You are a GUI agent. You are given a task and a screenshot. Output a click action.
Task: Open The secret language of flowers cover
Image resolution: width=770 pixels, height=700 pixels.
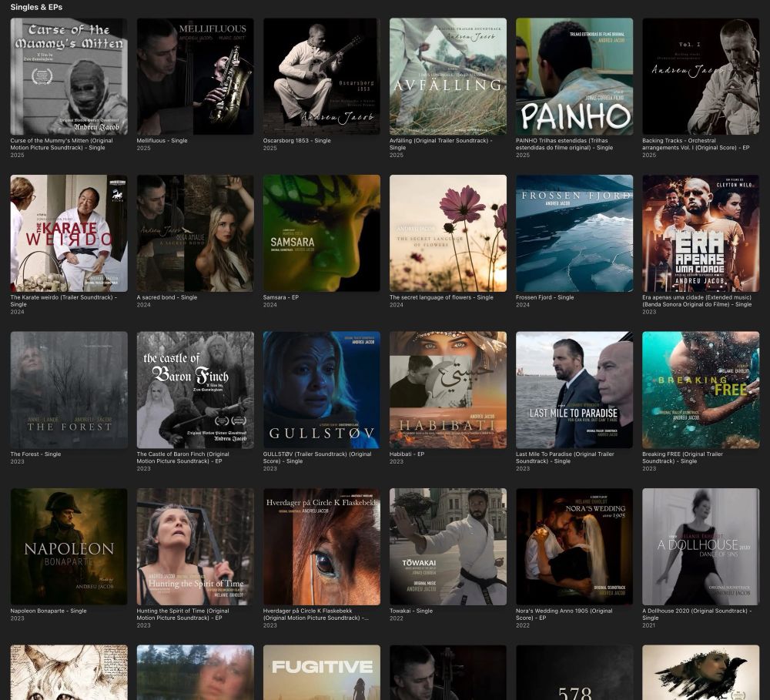click(448, 233)
